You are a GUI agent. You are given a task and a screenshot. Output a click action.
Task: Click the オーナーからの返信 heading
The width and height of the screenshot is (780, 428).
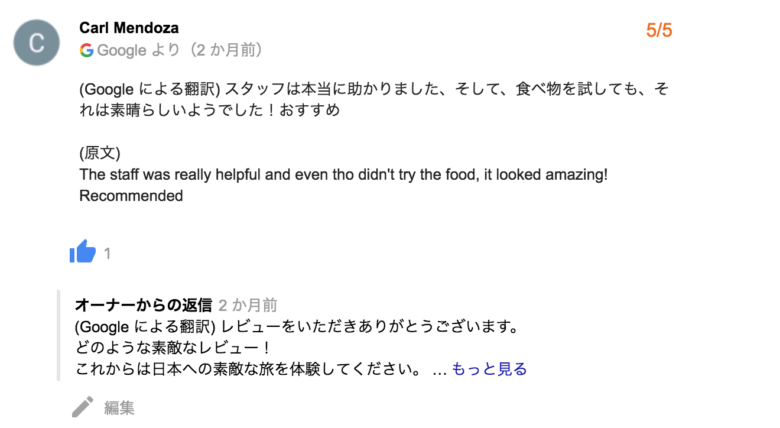pyautogui.click(x=144, y=305)
